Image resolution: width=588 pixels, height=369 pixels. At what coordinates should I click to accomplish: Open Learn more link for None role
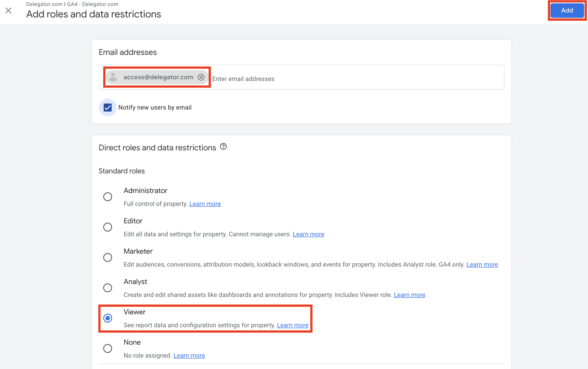pyautogui.click(x=189, y=355)
